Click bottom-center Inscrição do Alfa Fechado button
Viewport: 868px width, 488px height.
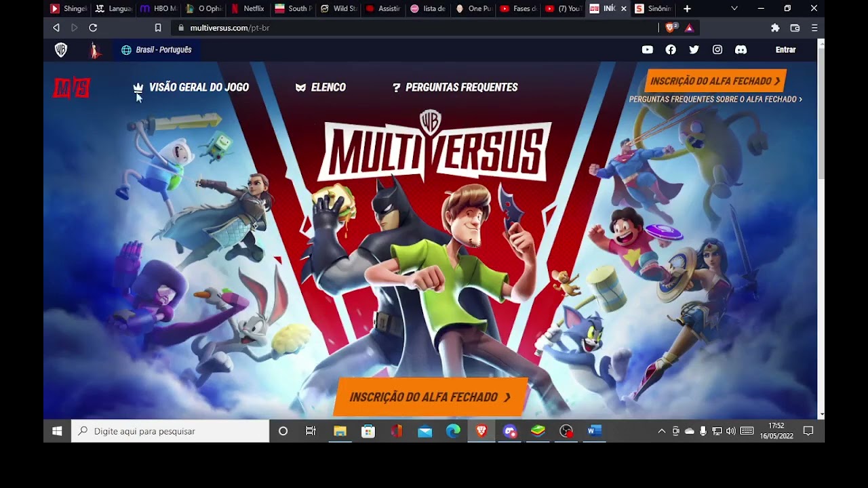[430, 397]
